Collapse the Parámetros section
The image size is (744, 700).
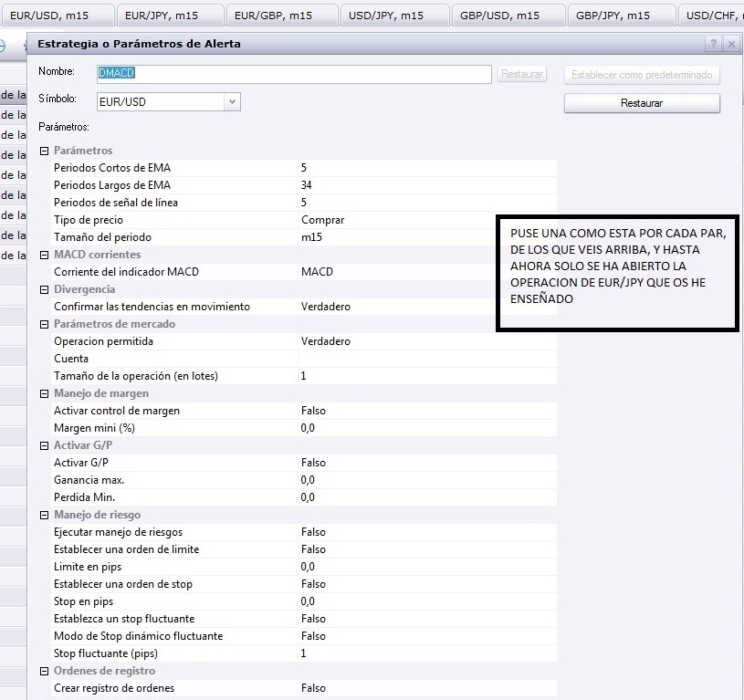(x=44, y=151)
